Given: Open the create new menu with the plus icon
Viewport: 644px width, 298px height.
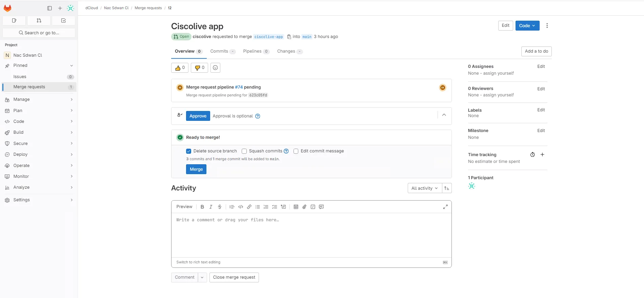Looking at the screenshot, I should pyautogui.click(x=60, y=8).
